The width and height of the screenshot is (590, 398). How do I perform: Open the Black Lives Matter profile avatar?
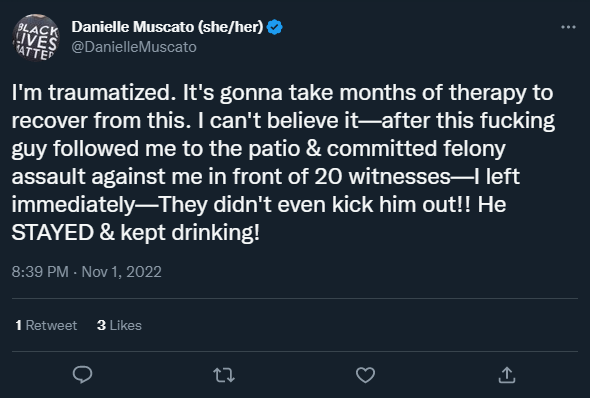(36, 38)
